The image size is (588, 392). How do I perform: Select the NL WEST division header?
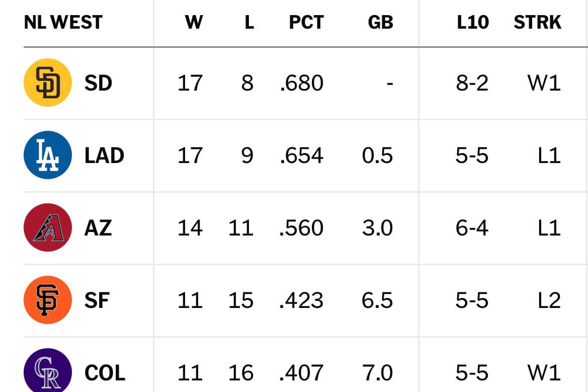pyautogui.click(x=63, y=22)
